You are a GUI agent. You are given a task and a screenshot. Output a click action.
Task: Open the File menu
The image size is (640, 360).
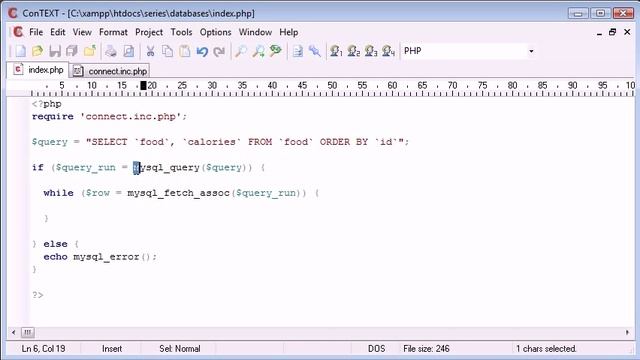[36, 32]
